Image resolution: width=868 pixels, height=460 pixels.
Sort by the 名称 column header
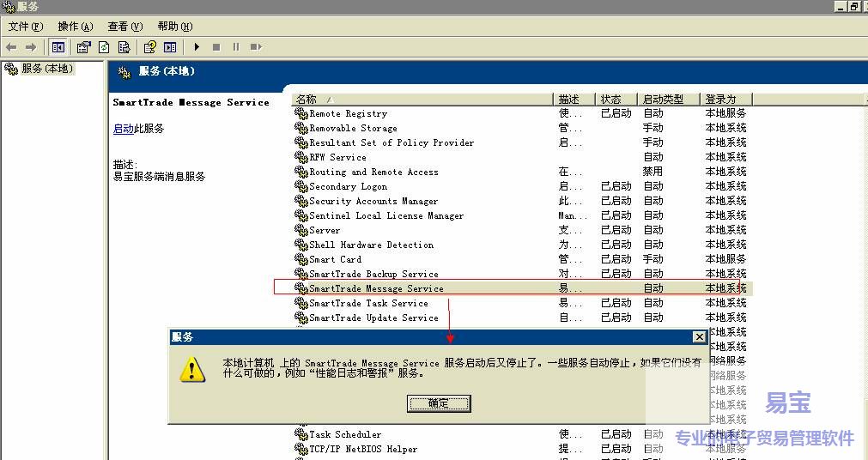pos(421,100)
